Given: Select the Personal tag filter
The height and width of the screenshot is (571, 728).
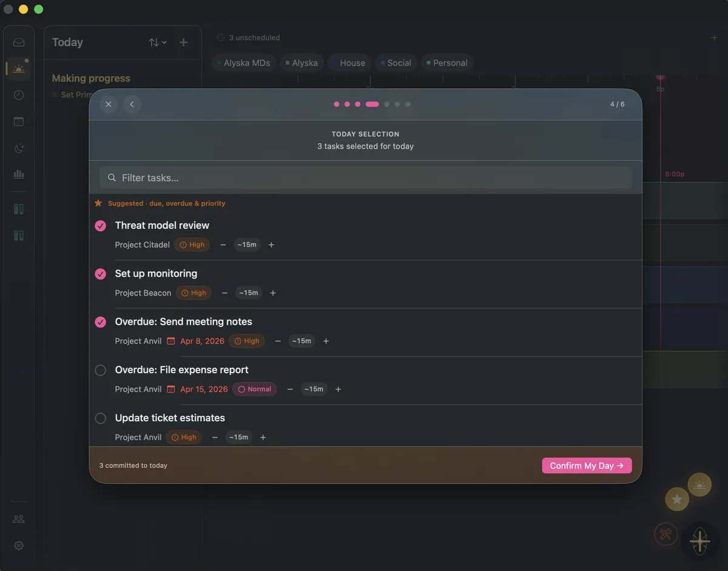Looking at the screenshot, I should (447, 63).
